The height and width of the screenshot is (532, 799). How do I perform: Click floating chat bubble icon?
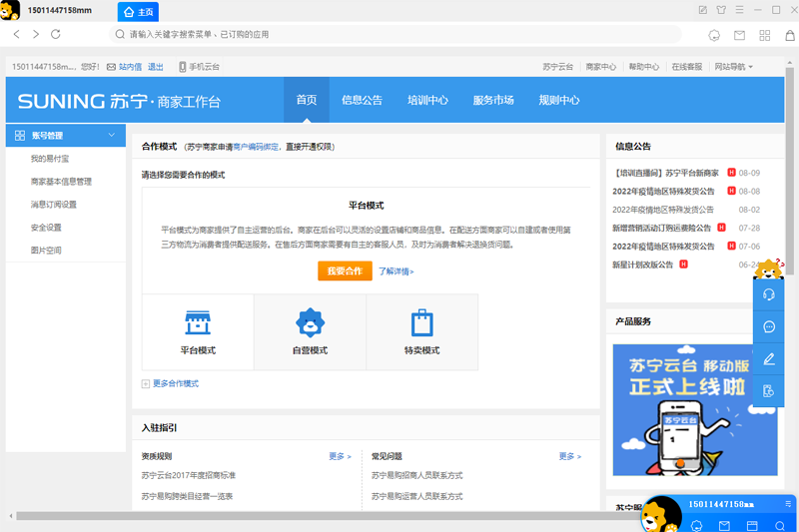769,326
